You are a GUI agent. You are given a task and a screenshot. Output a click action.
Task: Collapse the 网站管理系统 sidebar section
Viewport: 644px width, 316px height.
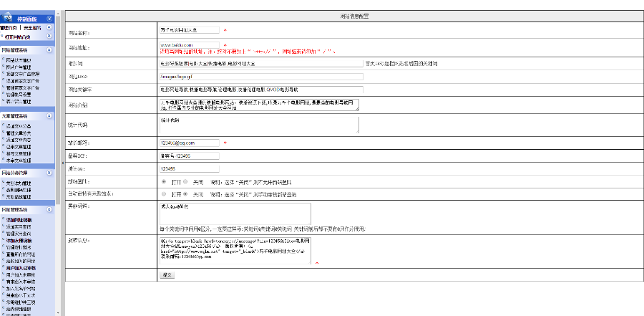[x=49, y=49]
